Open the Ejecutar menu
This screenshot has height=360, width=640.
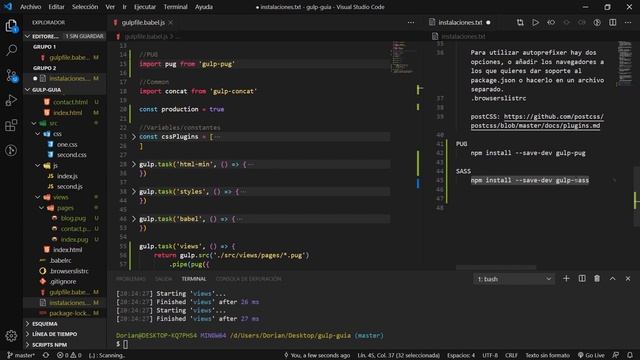point(145,7)
